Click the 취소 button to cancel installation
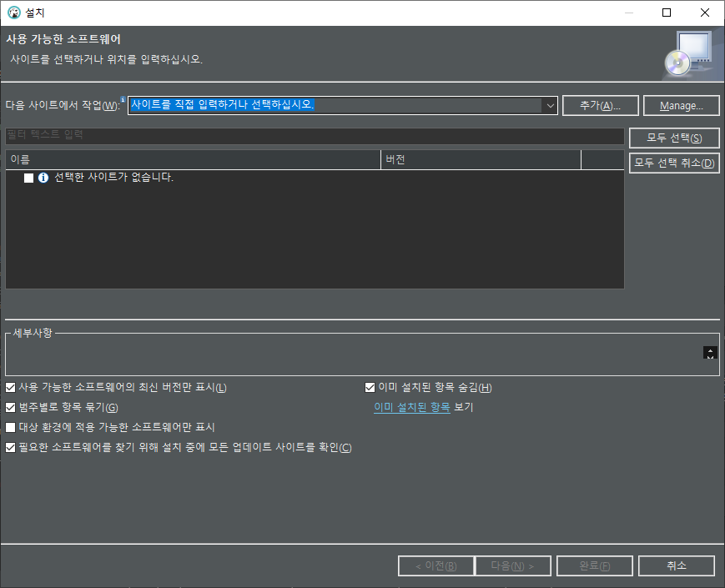The width and height of the screenshot is (725, 588). [x=676, y=565]
